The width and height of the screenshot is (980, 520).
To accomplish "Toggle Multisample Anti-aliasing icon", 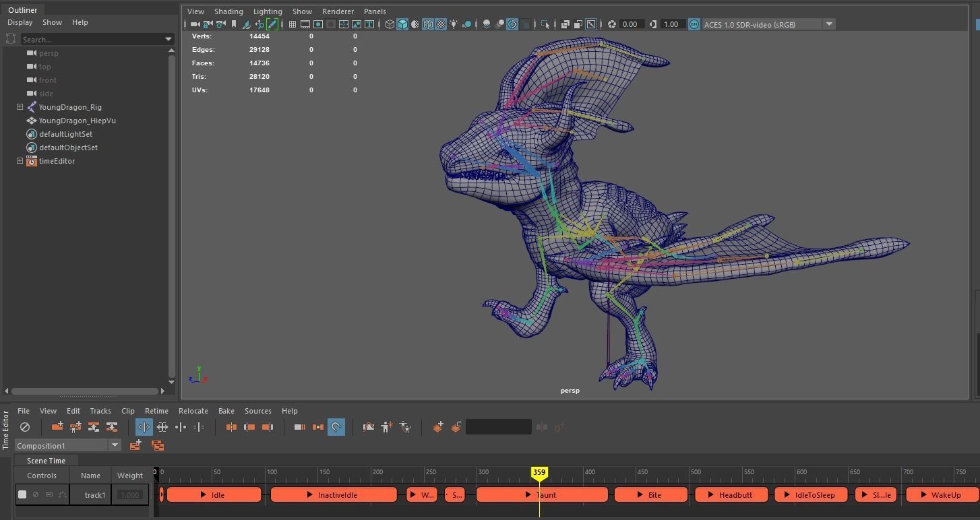I will (512, 24).
